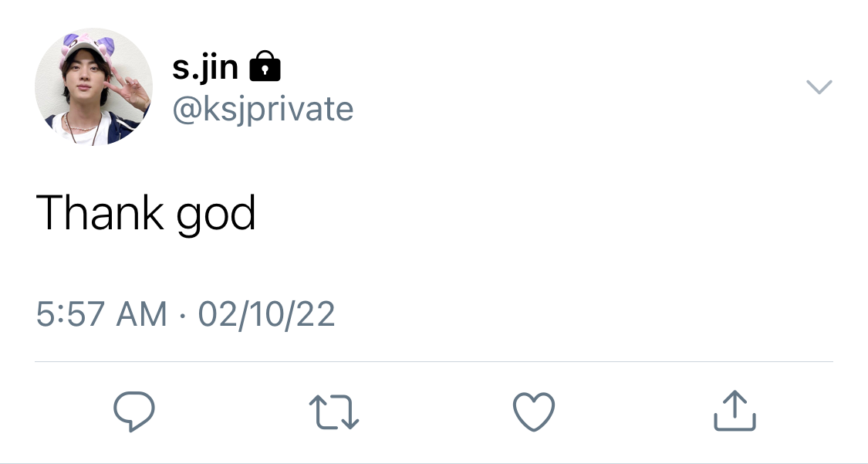The width and height of the screenshot is (868, 464).
Task: Favorite s.jin's tweet using the heart
Action: click(534, 412)
